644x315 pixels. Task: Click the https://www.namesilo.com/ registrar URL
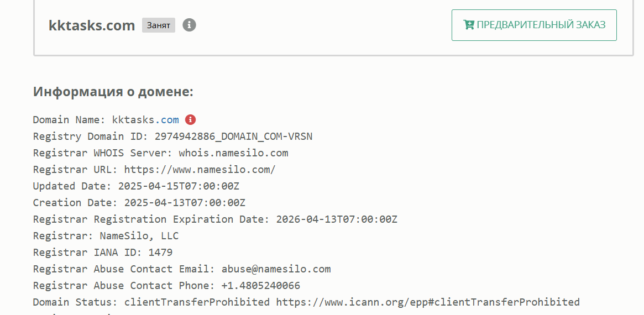pos(200,170)
